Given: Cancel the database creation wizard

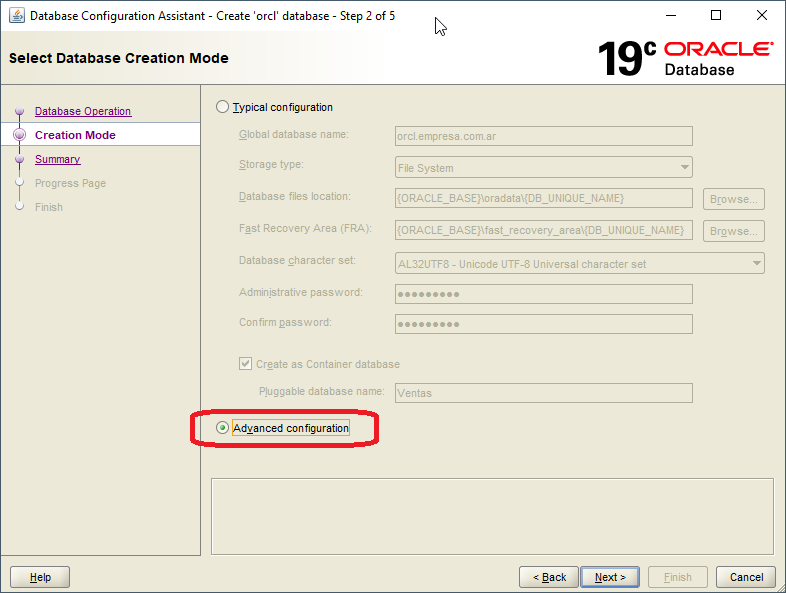Looking at the screenshot, I should [x=746, y=577].
